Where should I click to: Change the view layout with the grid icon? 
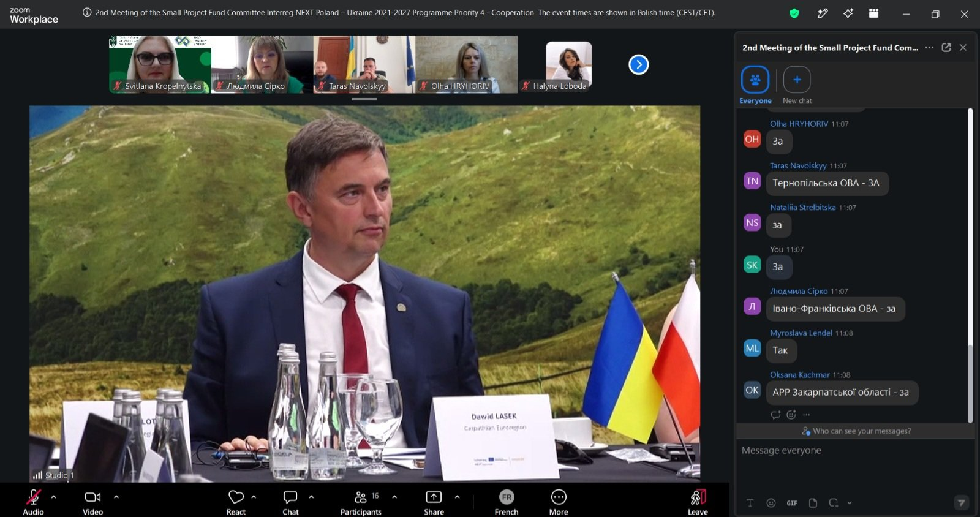click(x=874, y=13)
